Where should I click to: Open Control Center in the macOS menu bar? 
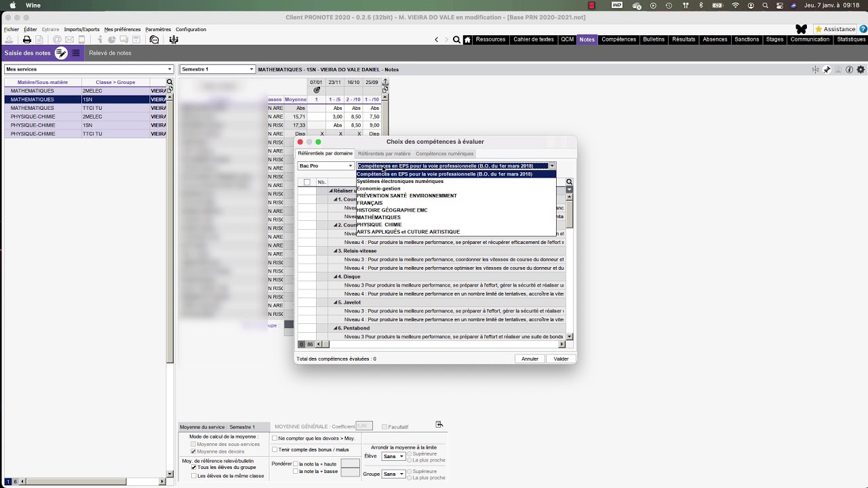coord(779,5)
